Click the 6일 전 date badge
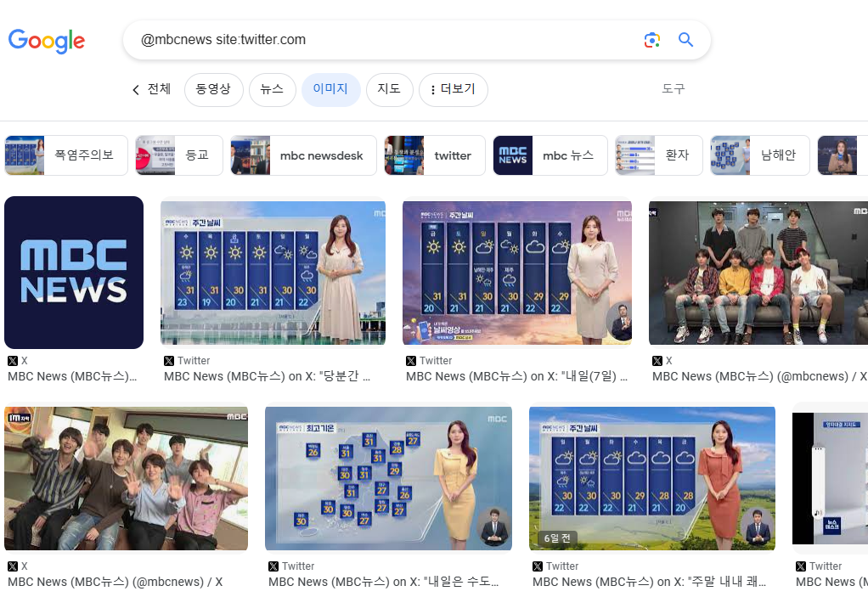The height and width of the screenshot is (597, 868). [x=557, y=538]
